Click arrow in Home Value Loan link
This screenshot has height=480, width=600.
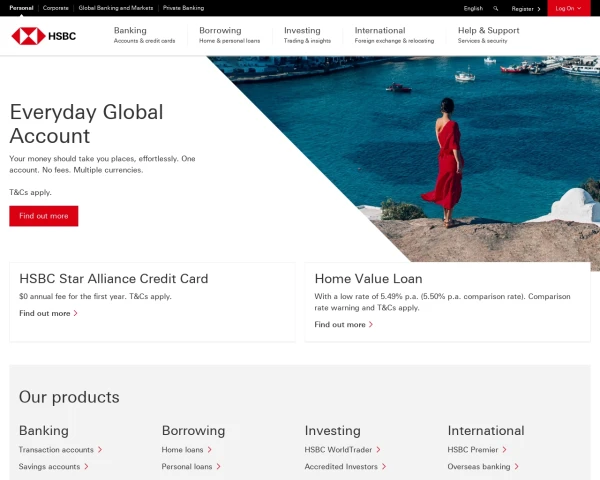pyautogui.click(x=371, y=324)
